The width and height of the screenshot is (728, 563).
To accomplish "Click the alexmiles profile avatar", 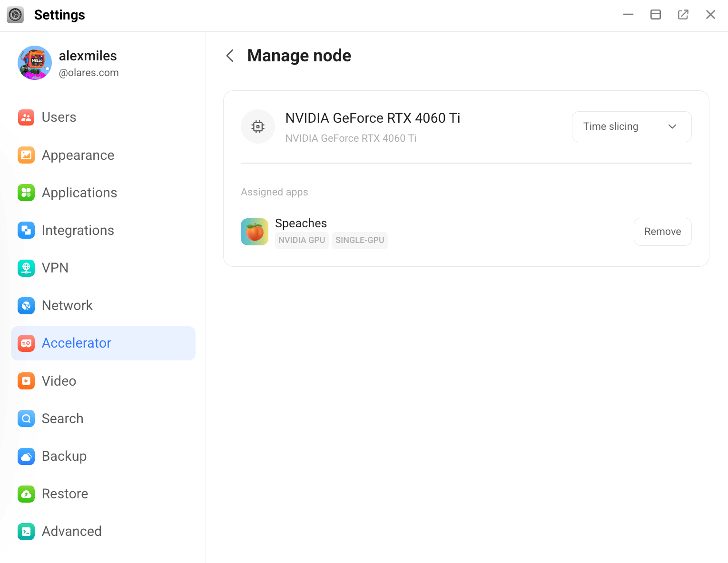I will tap(35, 63).
